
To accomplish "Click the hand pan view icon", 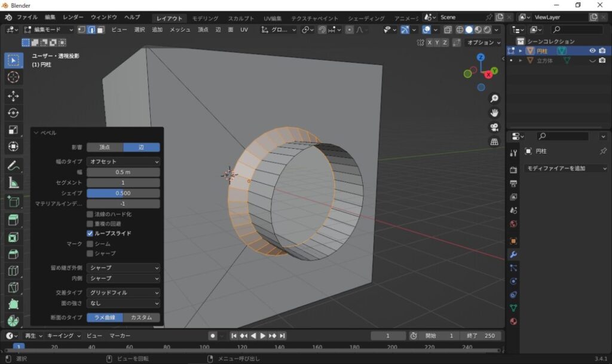I will pos(494,113).
